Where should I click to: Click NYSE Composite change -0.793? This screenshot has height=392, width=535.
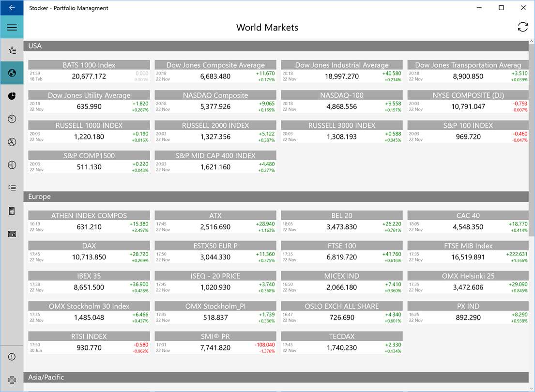click(x=520, y=104)
